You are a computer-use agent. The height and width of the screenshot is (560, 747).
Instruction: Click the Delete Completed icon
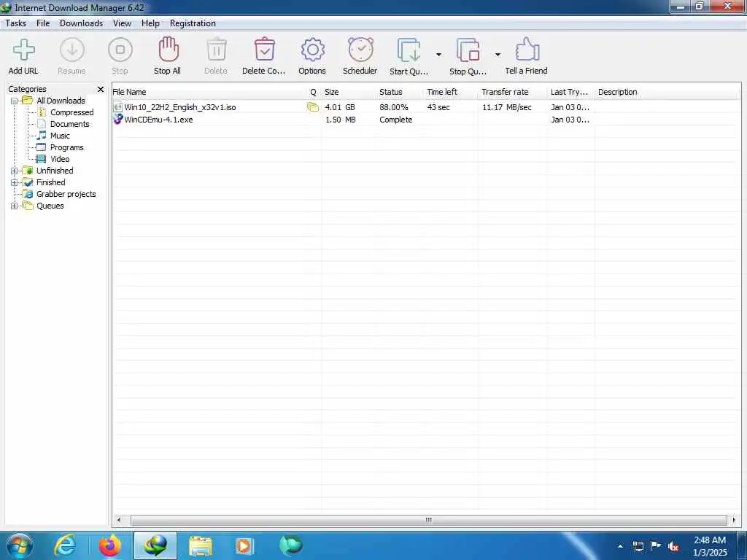(264, 50)
